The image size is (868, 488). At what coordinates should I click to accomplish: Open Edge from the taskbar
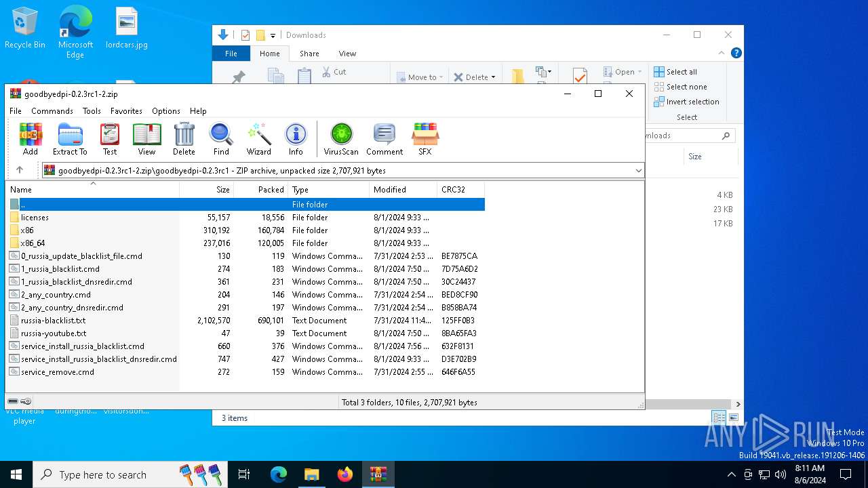(279, 474)
